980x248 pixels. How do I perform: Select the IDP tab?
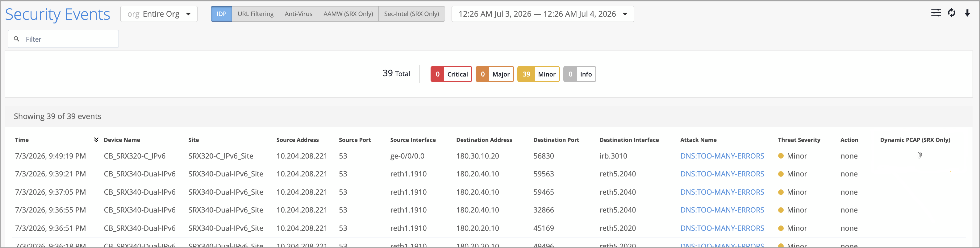(221, 14)
